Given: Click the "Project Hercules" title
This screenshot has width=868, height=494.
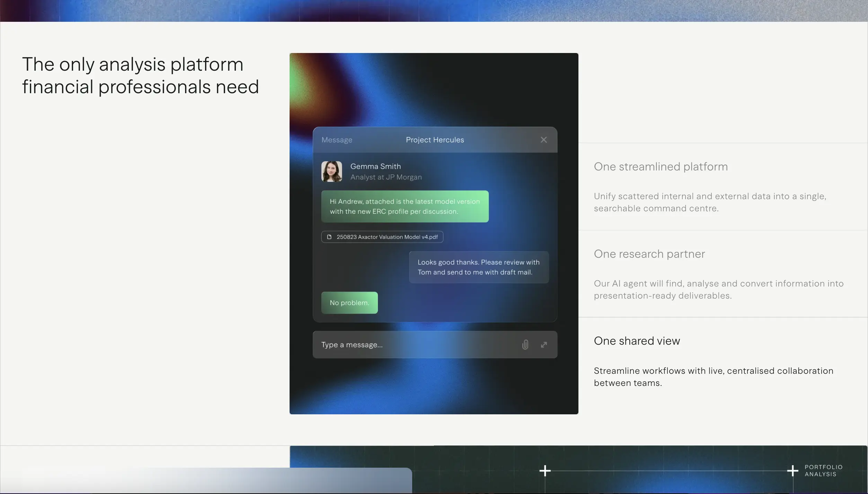Looking at the screenshot, I should (x=435, y=140).
